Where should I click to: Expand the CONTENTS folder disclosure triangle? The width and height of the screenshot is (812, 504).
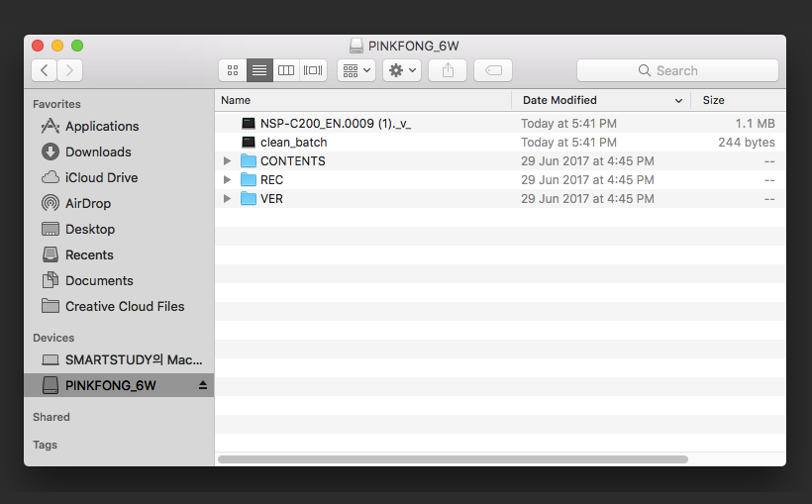[227, 161]
